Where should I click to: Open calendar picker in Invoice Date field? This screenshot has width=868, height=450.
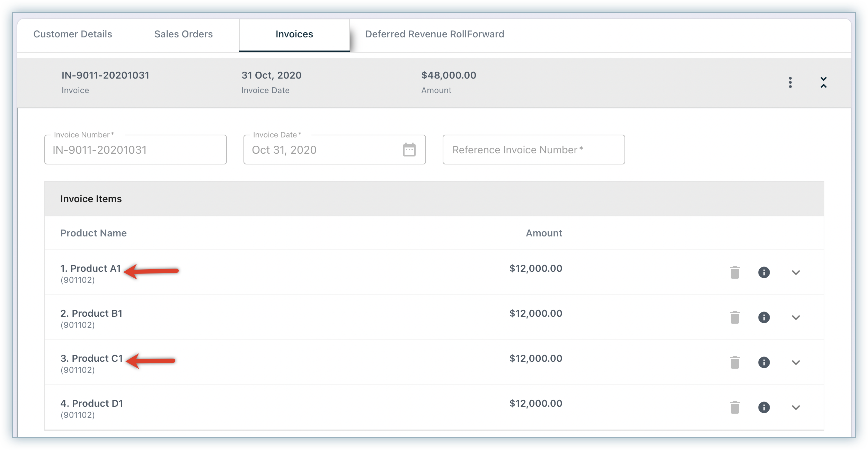[x=409, y=150]
